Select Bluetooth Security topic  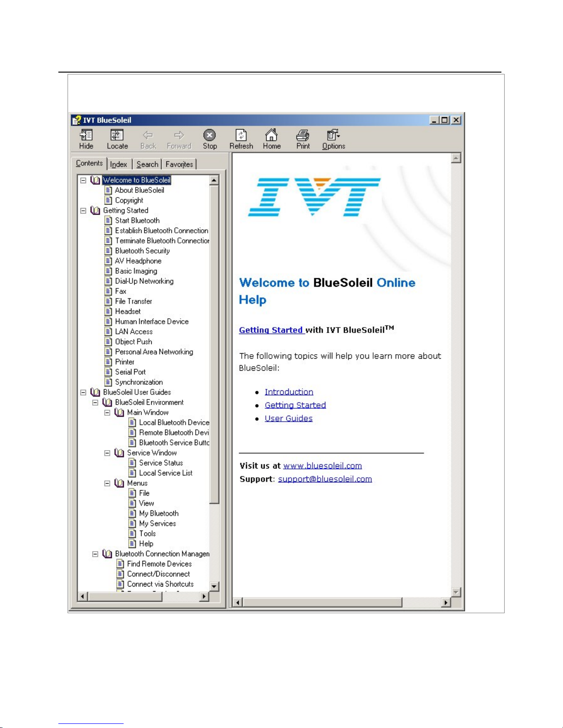click(x=142, y=251)
